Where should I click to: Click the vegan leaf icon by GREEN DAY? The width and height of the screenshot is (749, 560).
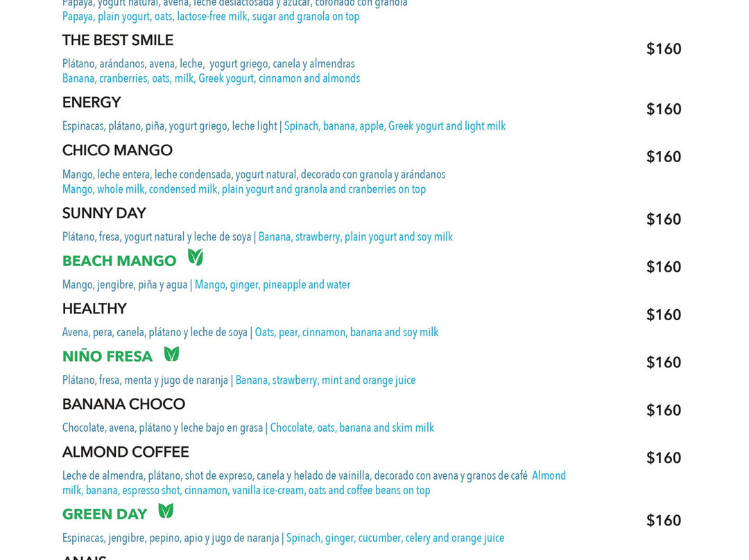(x=166, y=510)
